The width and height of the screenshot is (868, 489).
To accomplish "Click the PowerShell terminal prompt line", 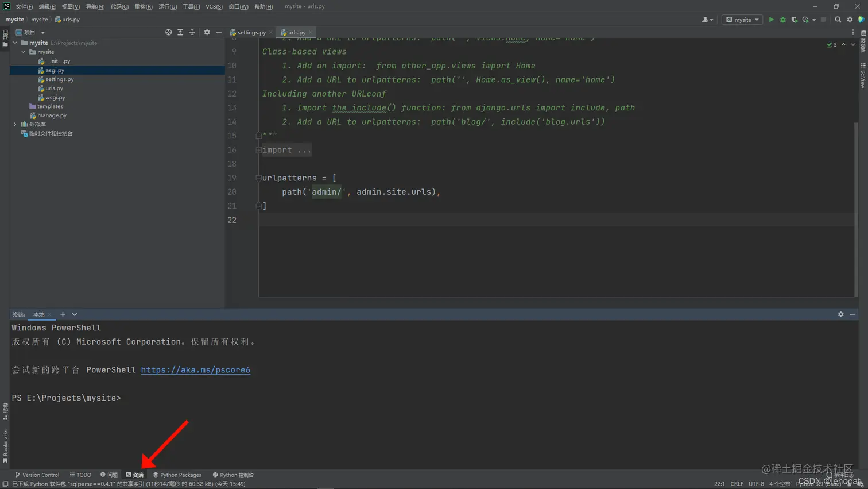I will tap(66, 398).
